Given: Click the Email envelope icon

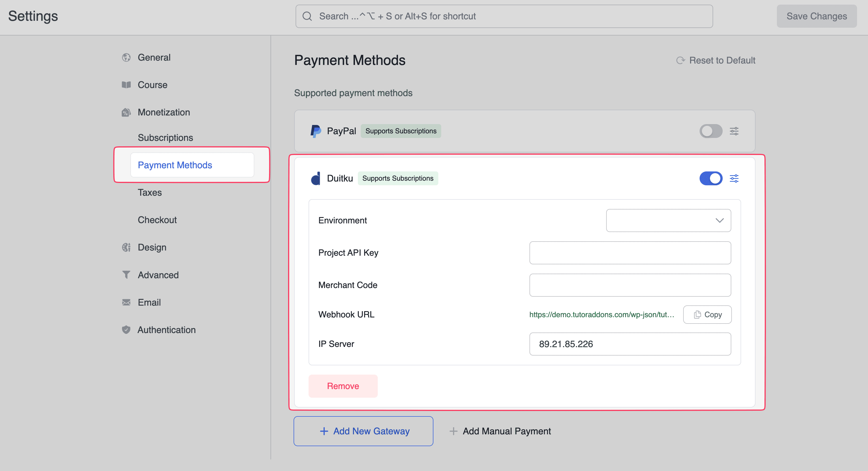Looking at the screenshot, I should (126, 302).
